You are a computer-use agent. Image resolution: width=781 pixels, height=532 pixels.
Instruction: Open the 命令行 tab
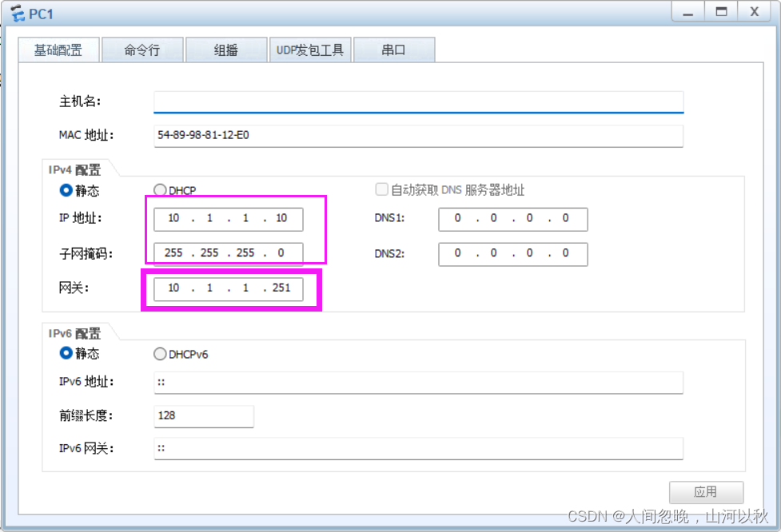click(x=142, y=50)
